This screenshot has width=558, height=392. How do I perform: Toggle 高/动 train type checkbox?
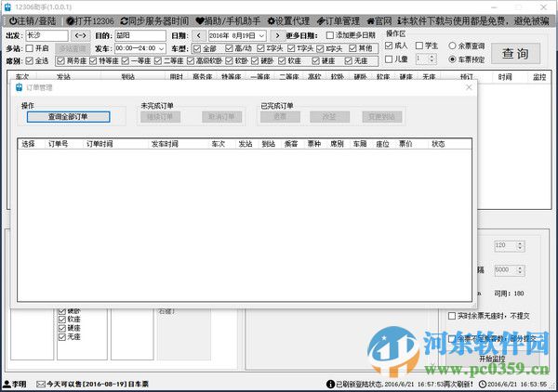coord(229,48)
